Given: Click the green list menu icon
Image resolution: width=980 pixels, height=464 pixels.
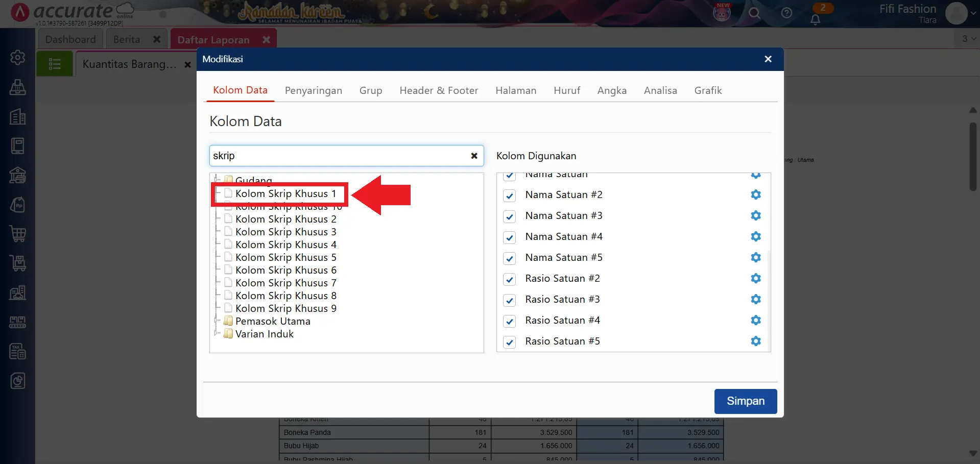Looking at the screenshot, I should [x=55, y=64].
